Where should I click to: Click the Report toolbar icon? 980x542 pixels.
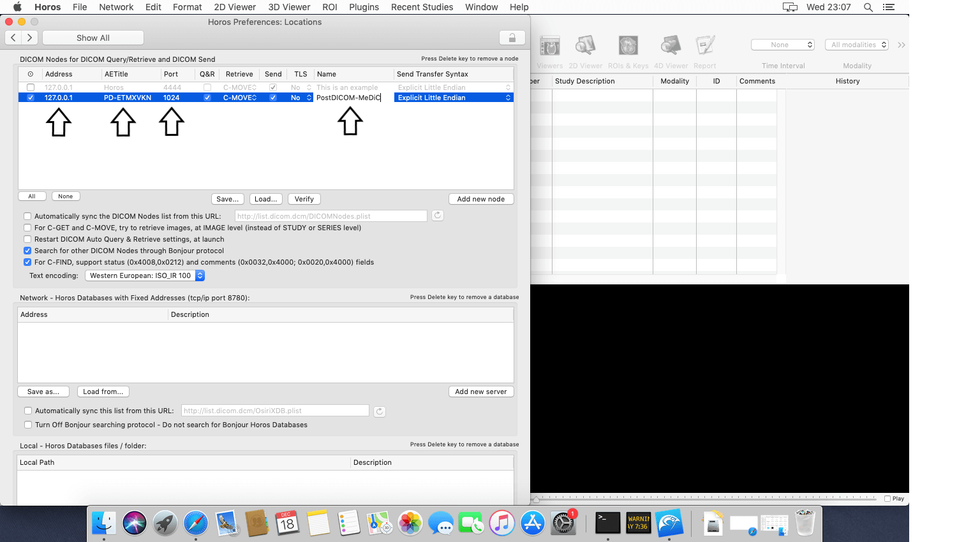pos(704,46)
